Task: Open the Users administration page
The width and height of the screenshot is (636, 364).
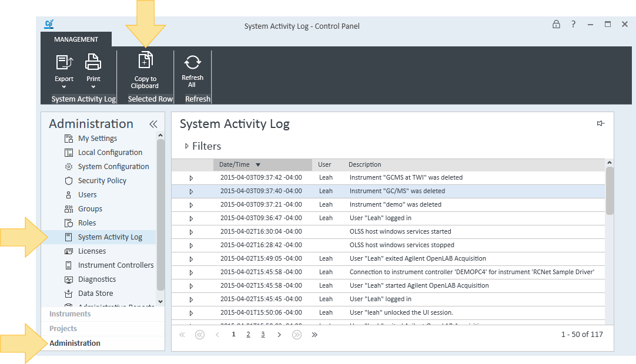Action: [86, 194]
